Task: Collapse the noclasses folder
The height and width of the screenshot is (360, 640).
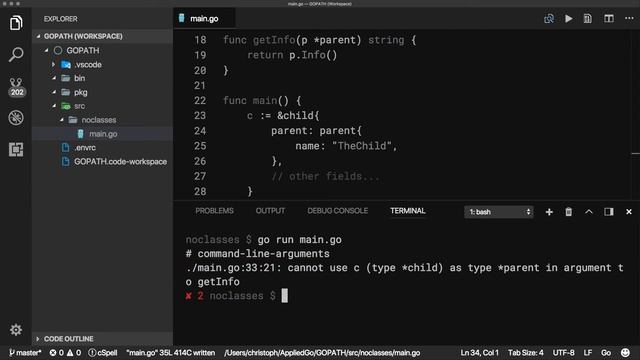Action: click(102, 120)
